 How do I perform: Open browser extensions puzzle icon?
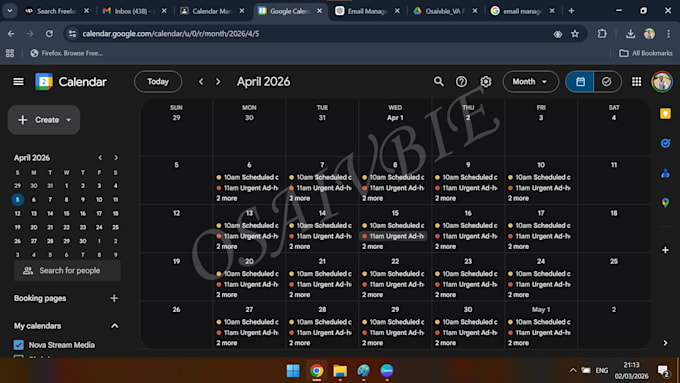tap(602, 33)
